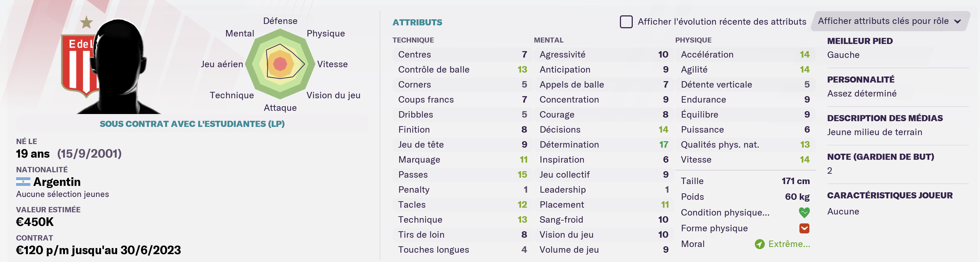The image size is (980, 262).
Task: Click the green moral arrow icon
Action: tap(759, 244)
